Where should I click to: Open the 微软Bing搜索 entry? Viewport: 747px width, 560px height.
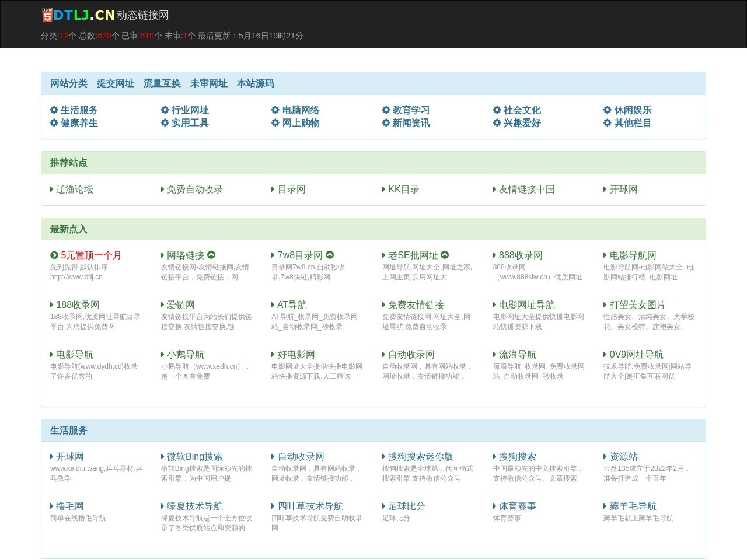click(x=195, y=456)
